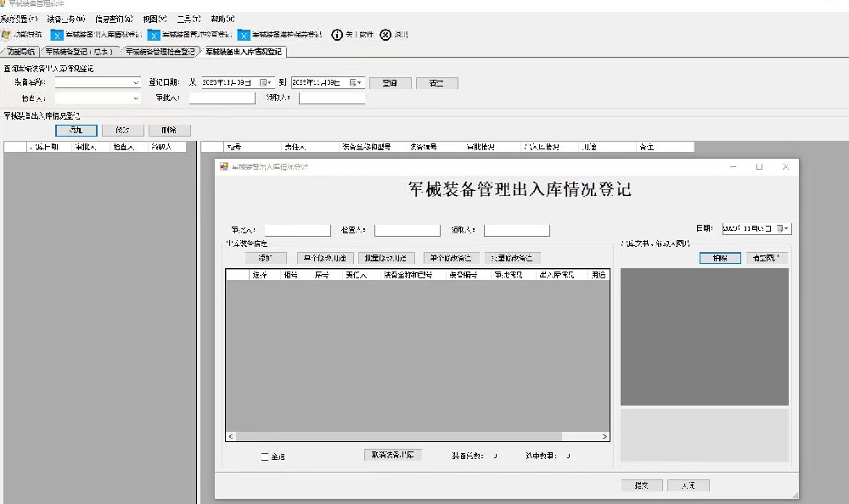The image size is (849, 504).
Task: Click the 入库 button at the dialog bottom
Action: point(689,484)
